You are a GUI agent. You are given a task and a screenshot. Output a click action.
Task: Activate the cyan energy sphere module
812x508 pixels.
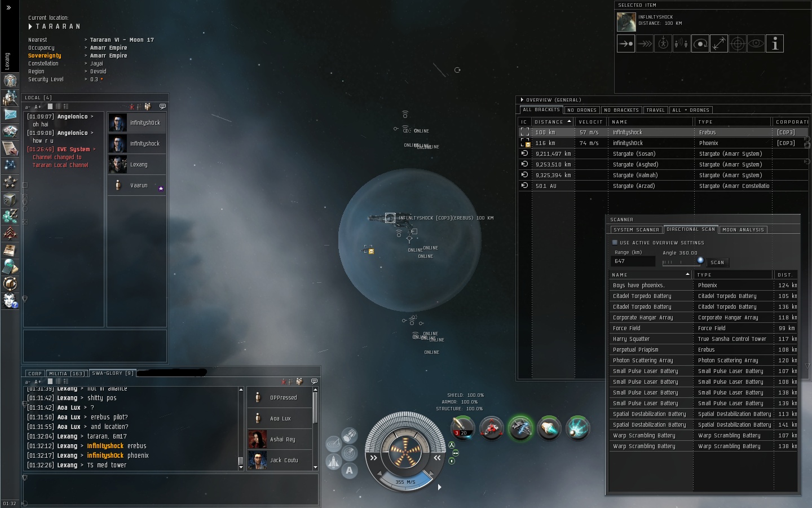[x=577, y=427]
